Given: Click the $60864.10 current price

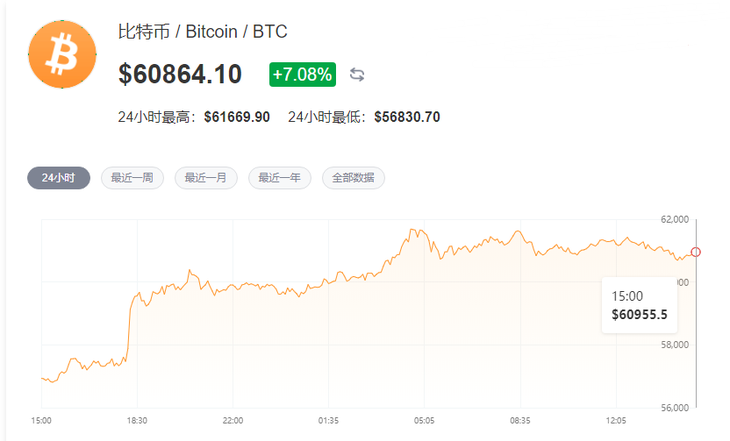Looking at the screenshot, I should coord(179,74).
